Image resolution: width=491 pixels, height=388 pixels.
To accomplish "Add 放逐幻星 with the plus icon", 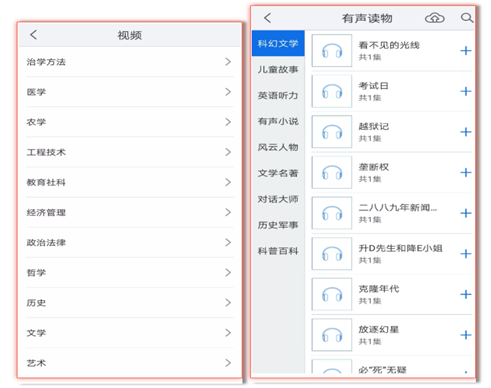I will click(466, 335).
